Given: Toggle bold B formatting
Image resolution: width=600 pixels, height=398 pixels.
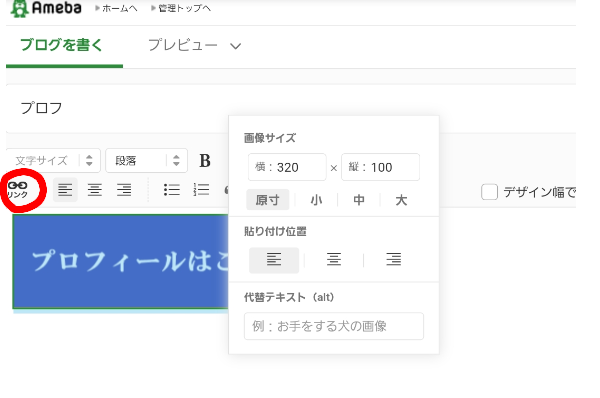Looking at the screenshot, I should [x=205, y=161].
